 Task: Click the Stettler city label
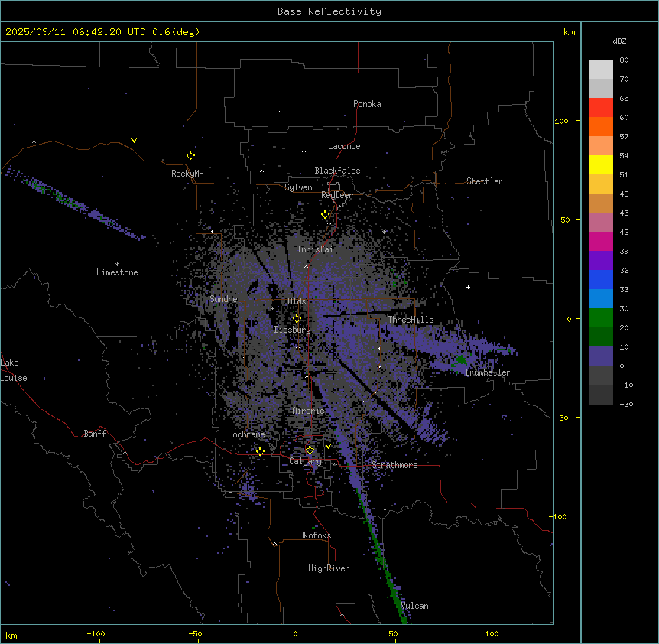click(485, 181)
